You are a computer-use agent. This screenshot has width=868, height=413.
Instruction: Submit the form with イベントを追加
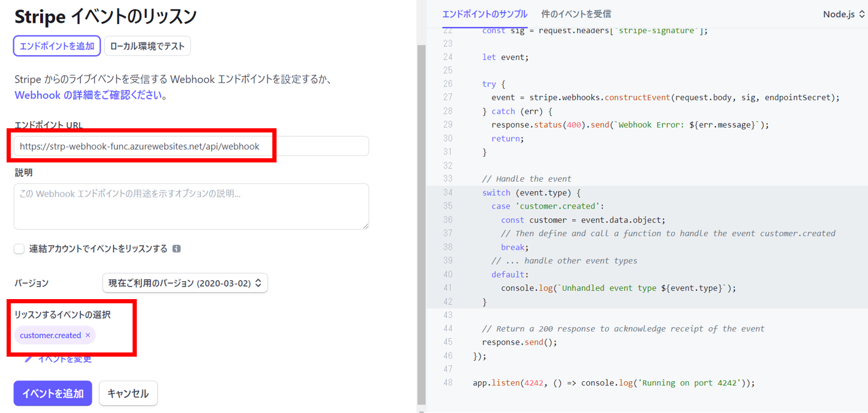click(52, 393)
